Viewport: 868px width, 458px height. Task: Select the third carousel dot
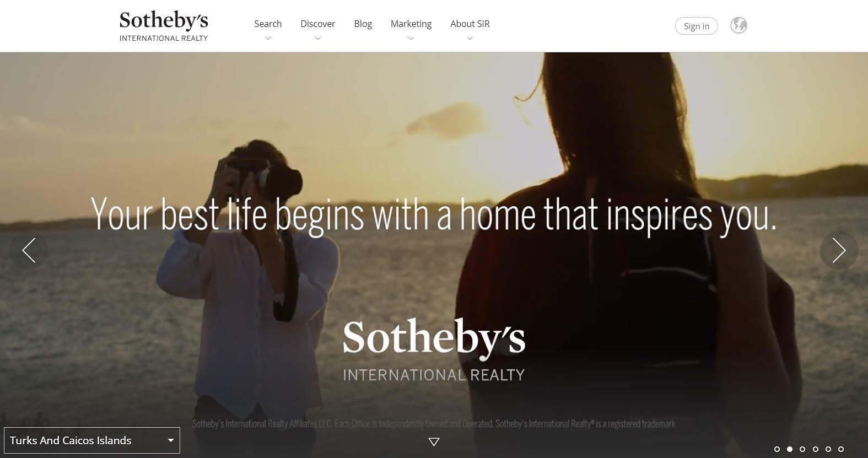(x=802, y=449)
